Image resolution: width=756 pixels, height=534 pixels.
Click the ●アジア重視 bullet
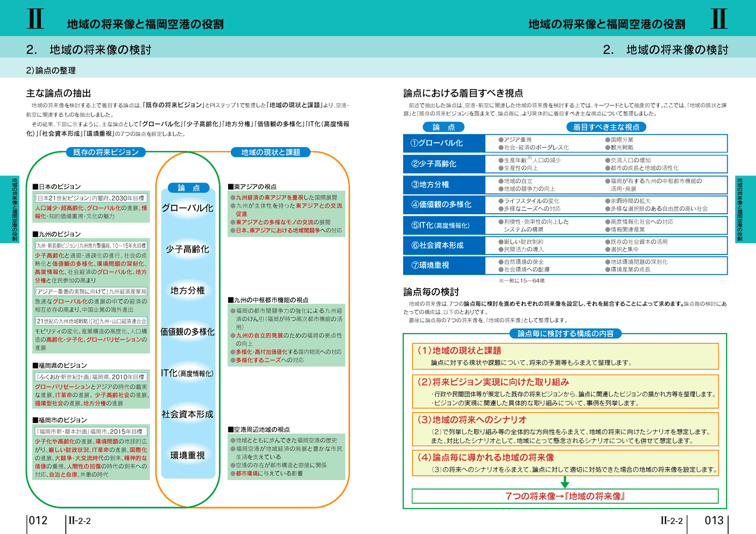pyautogui.click(x=515, y=140)
